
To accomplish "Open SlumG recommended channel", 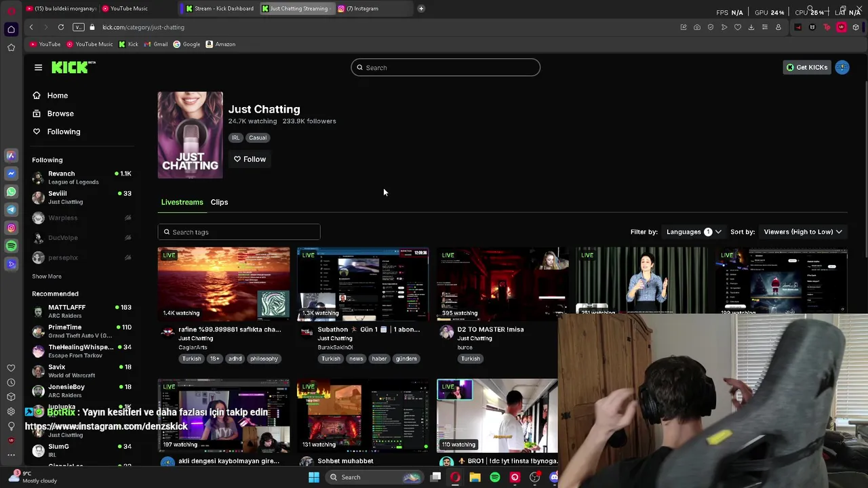I will [81, 450].
